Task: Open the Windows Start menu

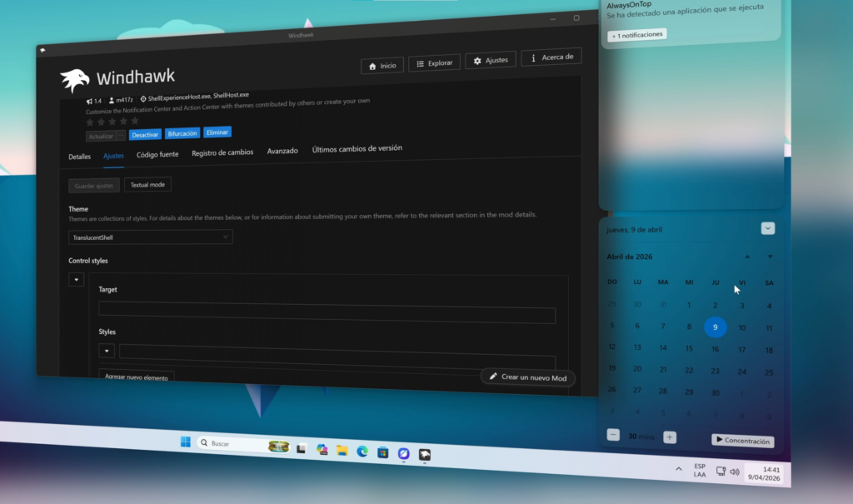Action: (x=186, y=442)
